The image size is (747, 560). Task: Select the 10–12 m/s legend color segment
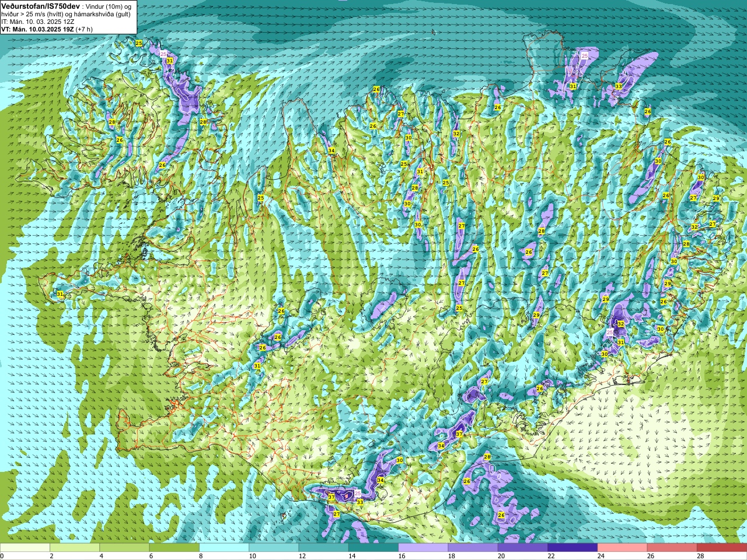coord(274,548)
